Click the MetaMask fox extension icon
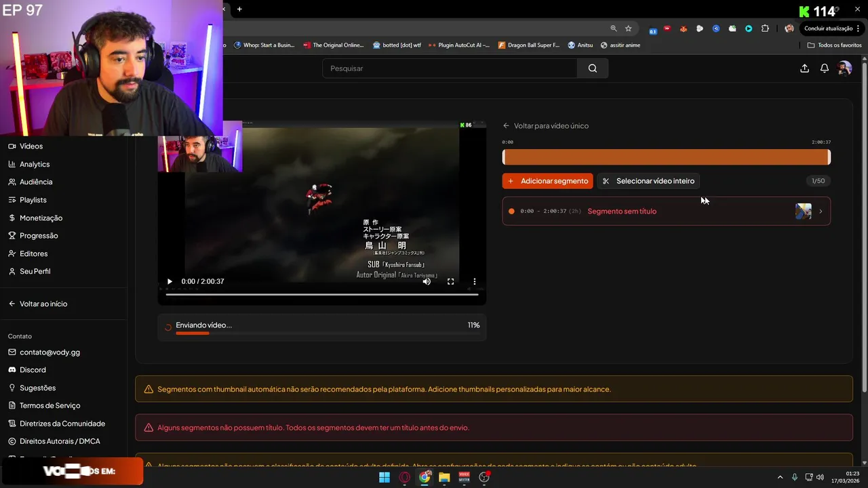The image size is (868, 488). click(x=684, y=28)
